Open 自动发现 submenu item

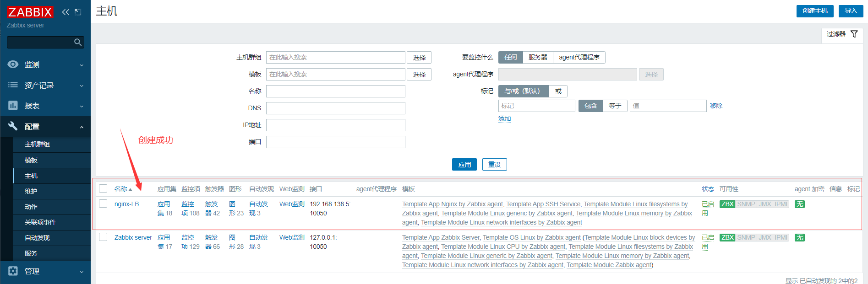52,238
